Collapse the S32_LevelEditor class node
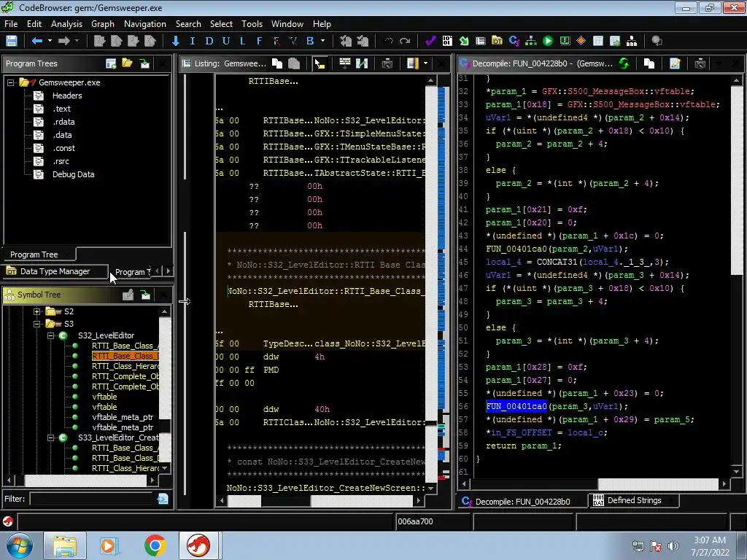 (50, 335)
